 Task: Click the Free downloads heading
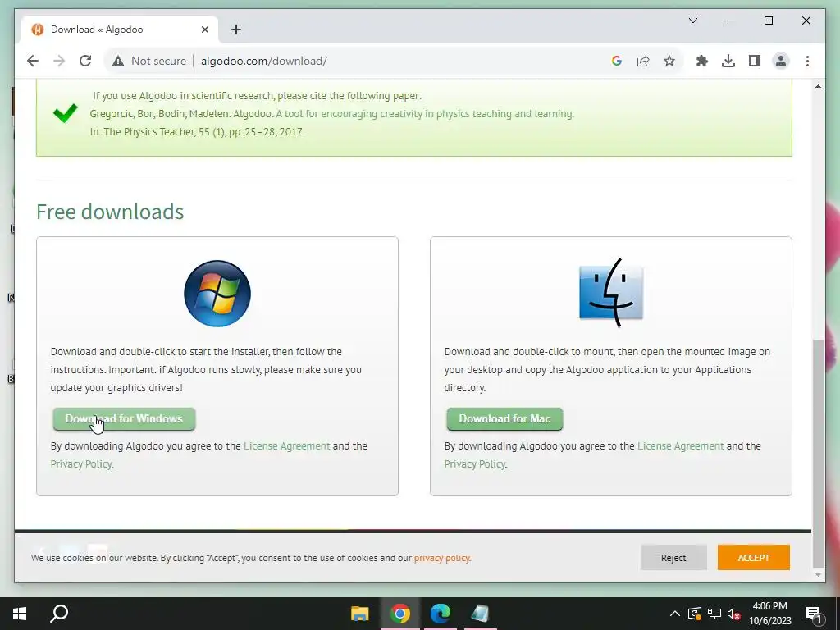coord(110,212)
